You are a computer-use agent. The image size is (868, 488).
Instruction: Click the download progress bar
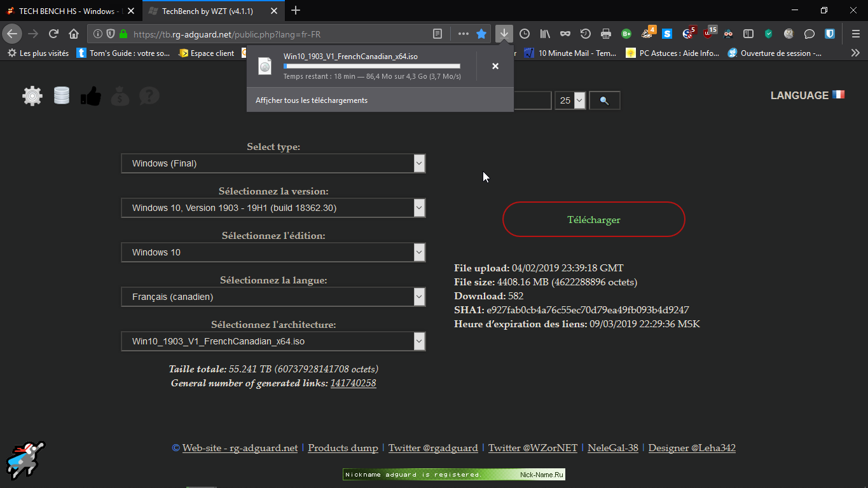372,66
